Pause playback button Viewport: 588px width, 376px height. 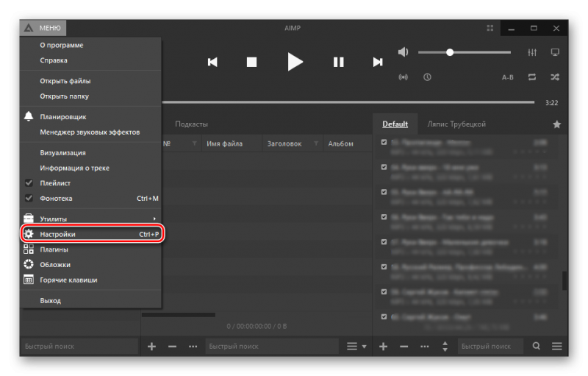coord(339,62)
